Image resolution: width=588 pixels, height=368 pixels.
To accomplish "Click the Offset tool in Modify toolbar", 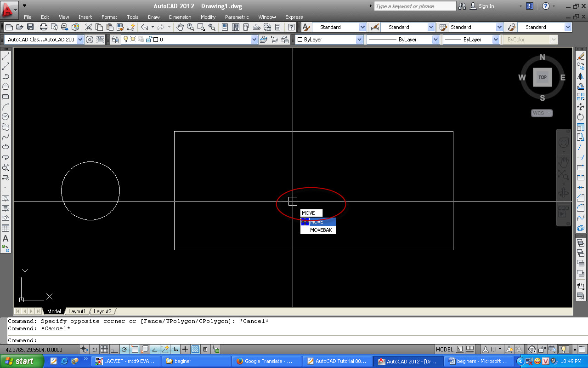I will (581, 86).
